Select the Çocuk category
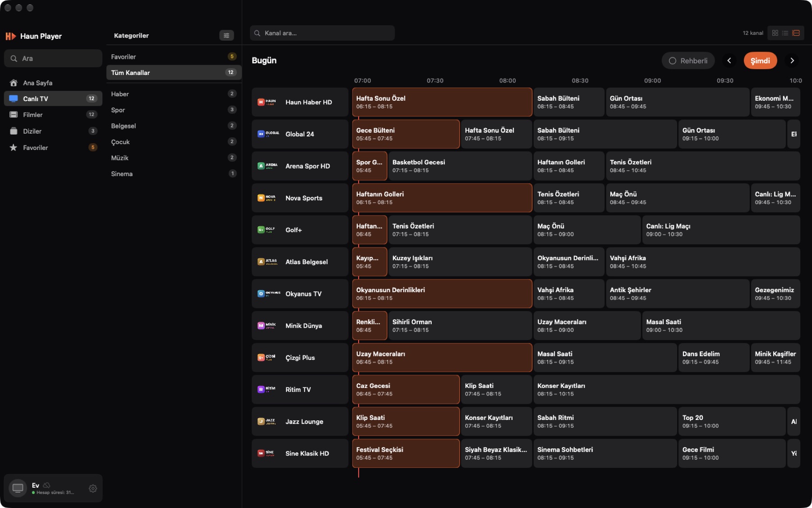 tap(174, 142)
